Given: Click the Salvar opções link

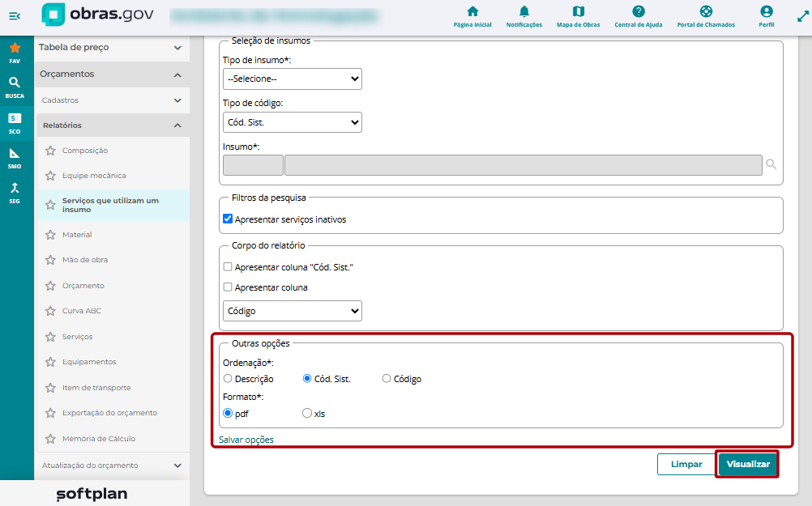Looking at the screenshot, I should 246,440.
